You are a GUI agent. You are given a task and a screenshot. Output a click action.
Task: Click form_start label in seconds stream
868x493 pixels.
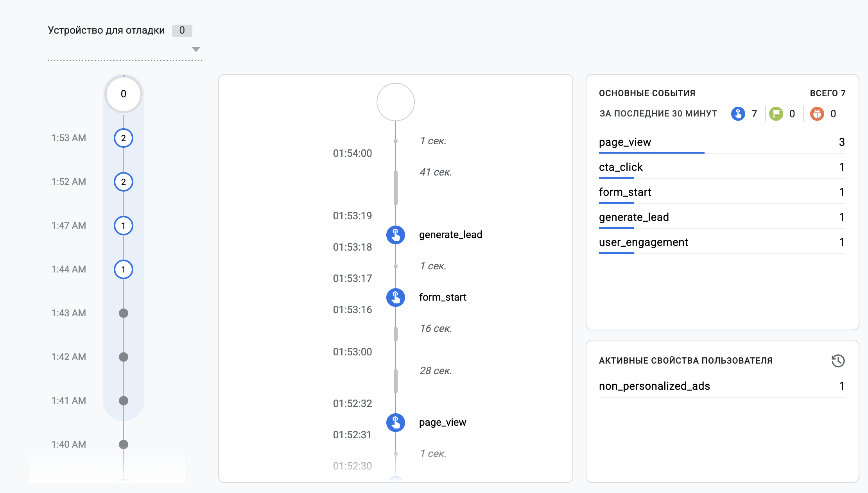pyautogui.click(x=443, y=298)
